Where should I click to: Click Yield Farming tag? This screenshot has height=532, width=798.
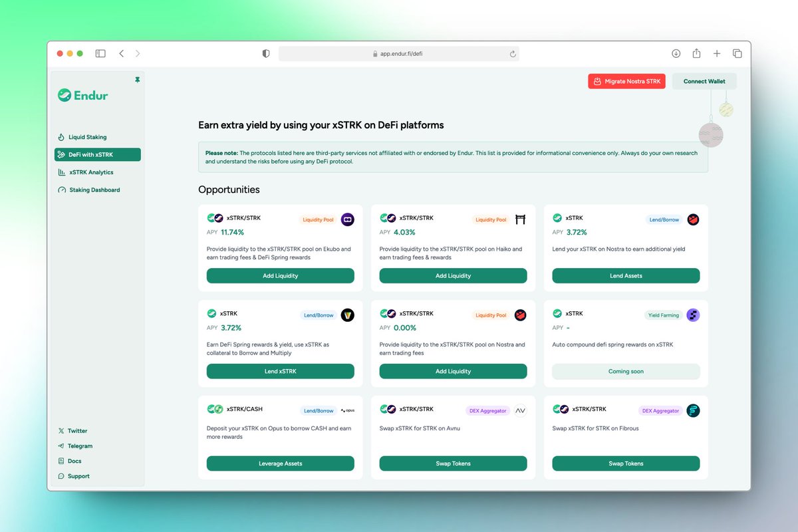click(664, 315)
